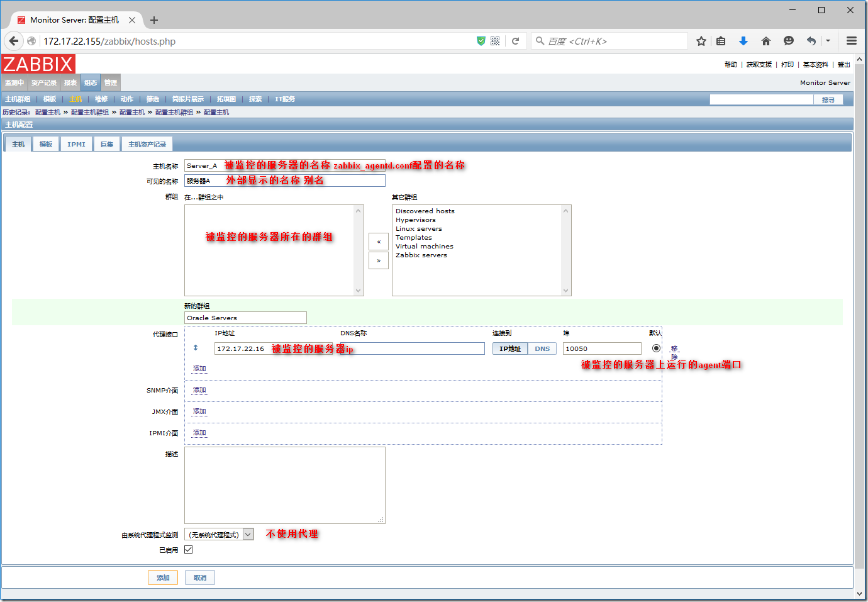
Task: Select DNS connect-to toggle
Action: click(x=542, y=348)
